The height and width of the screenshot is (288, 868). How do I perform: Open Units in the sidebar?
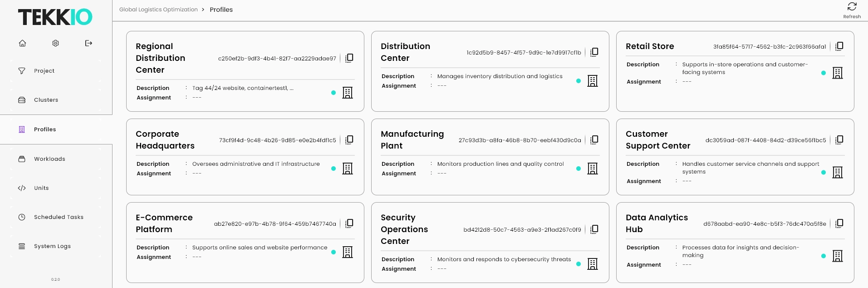point(56,188)
